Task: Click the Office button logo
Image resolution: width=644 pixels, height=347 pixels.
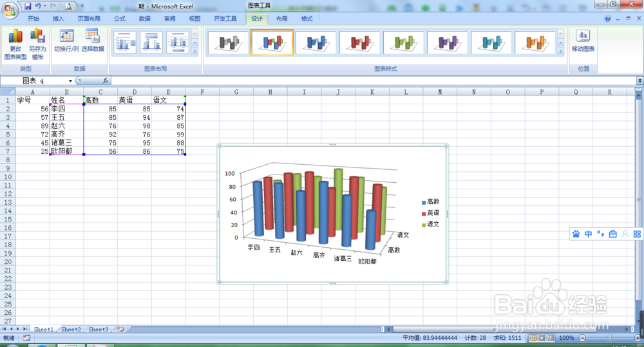Action: pyautogui.click(x=10, y=11)
